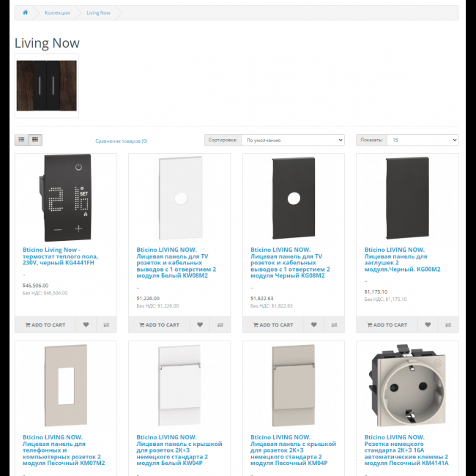Open the items per page dropdown
Image resolution: width=476 pixels, height=476 pixels.
coord(423,140)
